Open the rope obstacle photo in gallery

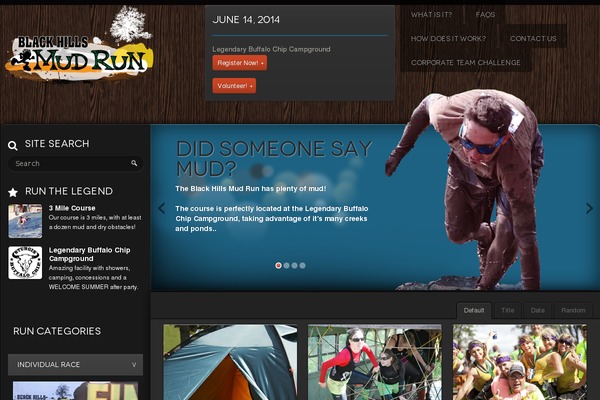(375, 362)
